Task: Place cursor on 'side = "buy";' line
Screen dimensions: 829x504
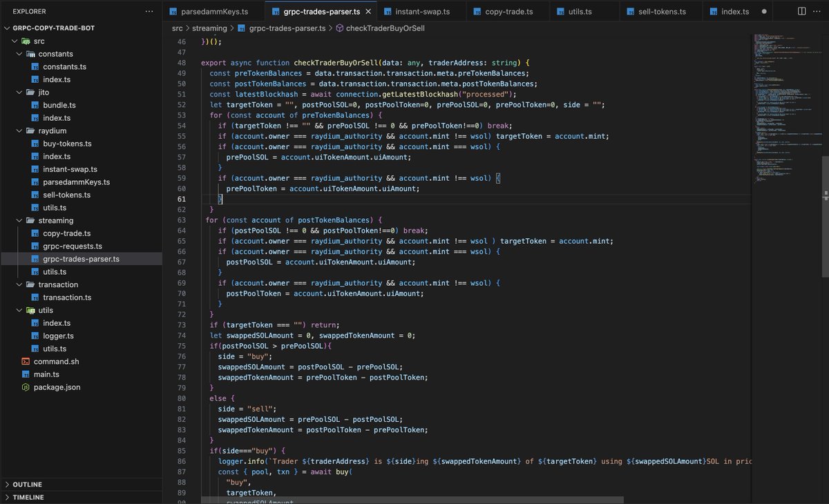Action: pyautogui.click(x=245, y=356)
